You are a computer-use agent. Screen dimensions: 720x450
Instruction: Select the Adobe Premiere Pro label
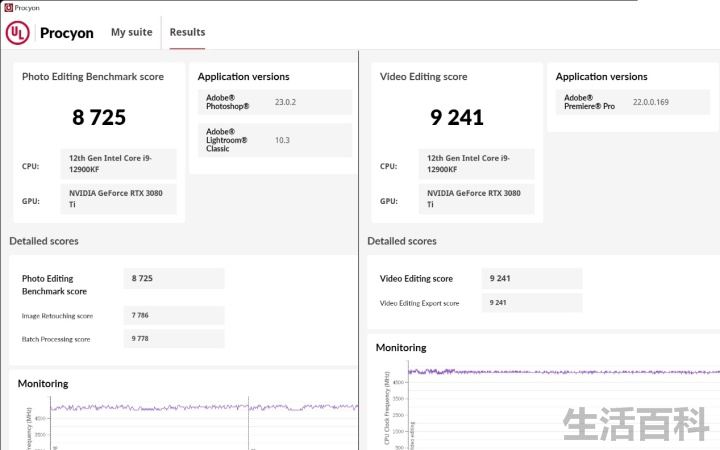[589, 102]
